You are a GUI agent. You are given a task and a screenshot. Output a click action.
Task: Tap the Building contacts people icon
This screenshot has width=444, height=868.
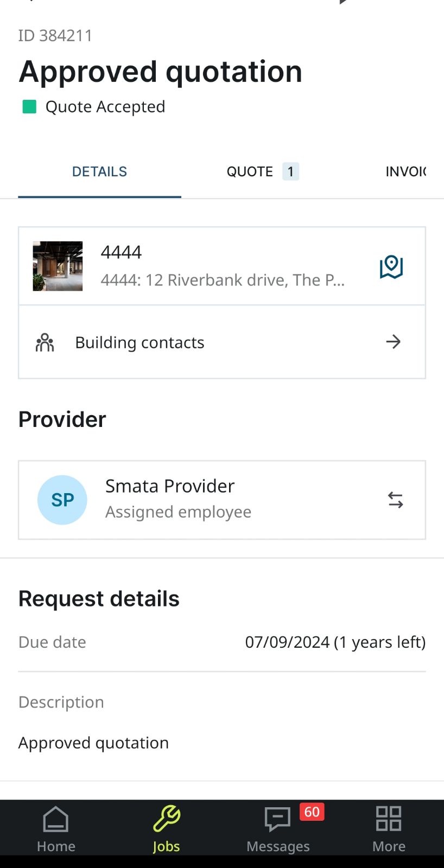pos(45,342)
